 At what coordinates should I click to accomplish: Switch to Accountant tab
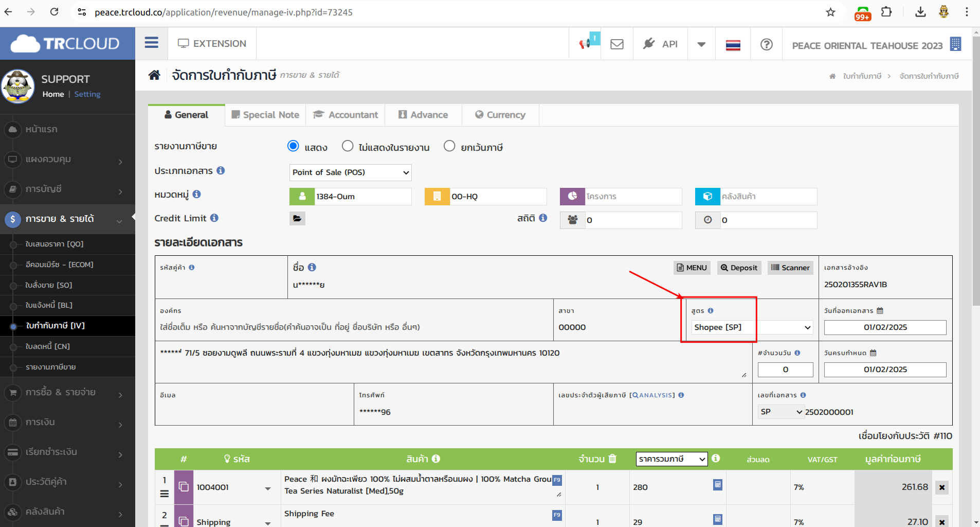pos(346,115)
